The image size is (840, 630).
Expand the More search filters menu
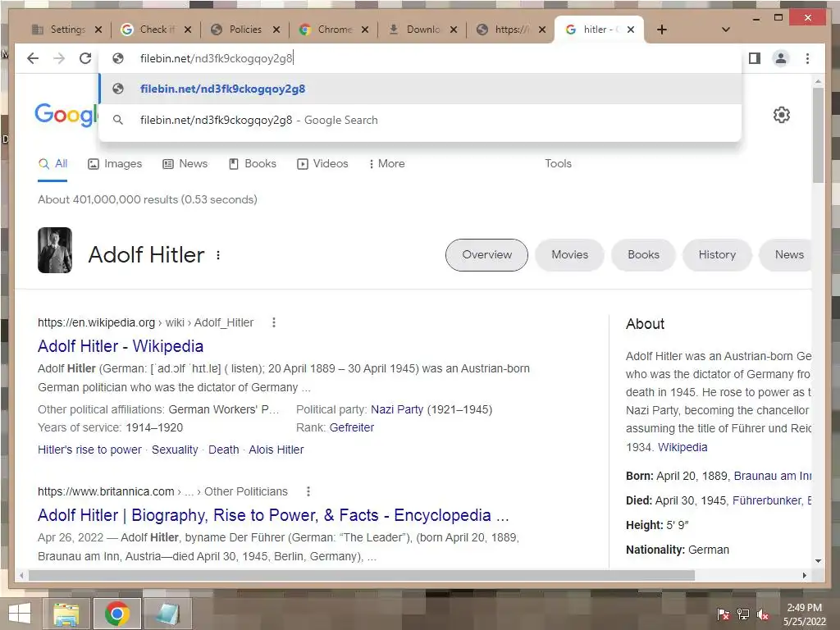(x=386, y=164)
